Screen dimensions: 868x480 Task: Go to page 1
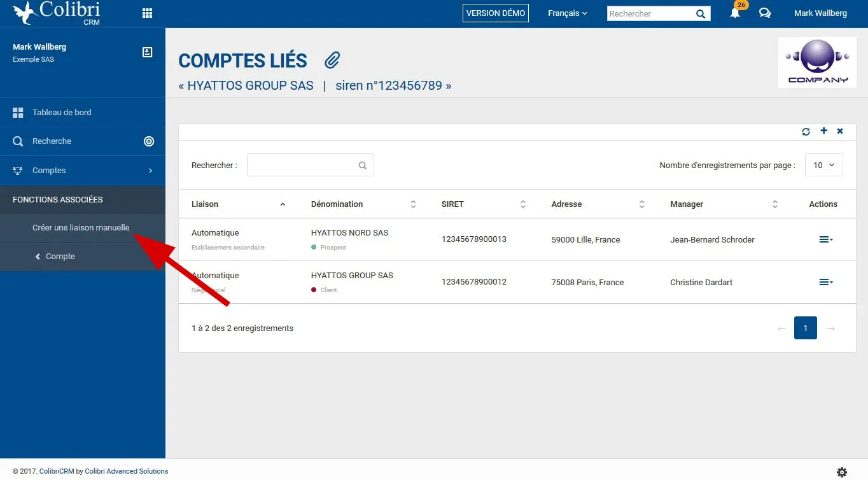click(x=806, y=328)
